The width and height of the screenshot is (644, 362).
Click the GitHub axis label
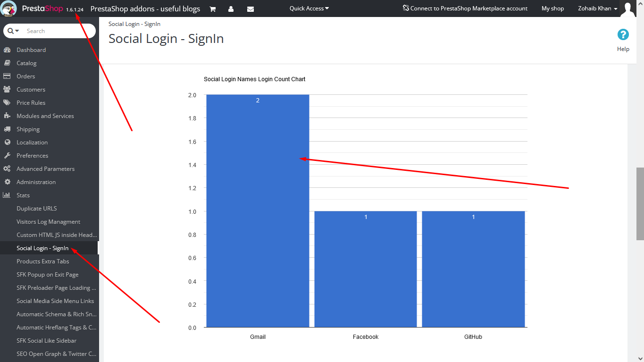tap(473, 337)
